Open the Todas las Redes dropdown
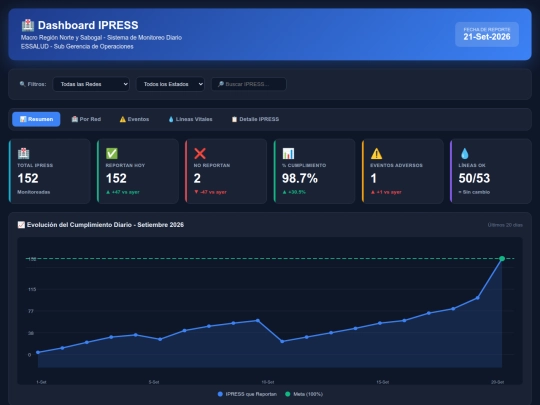Screen dimensions: 540x405 pos(91,84)
